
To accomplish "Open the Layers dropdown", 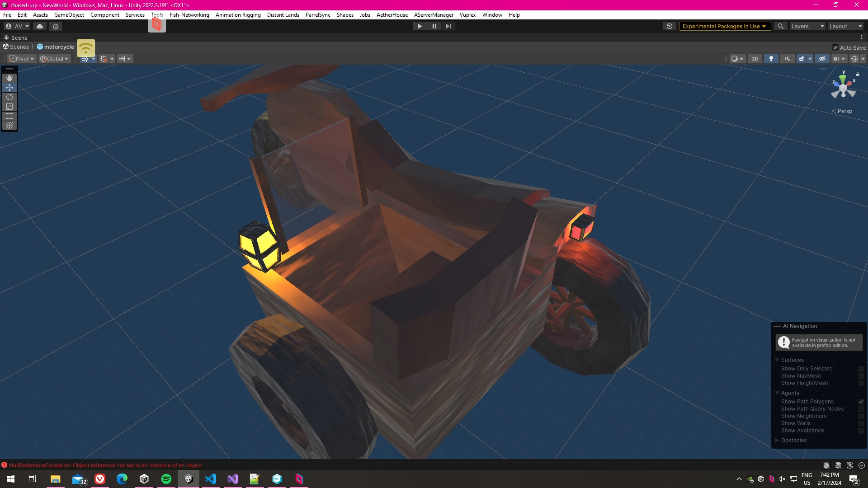I will (x=807, y=26).
